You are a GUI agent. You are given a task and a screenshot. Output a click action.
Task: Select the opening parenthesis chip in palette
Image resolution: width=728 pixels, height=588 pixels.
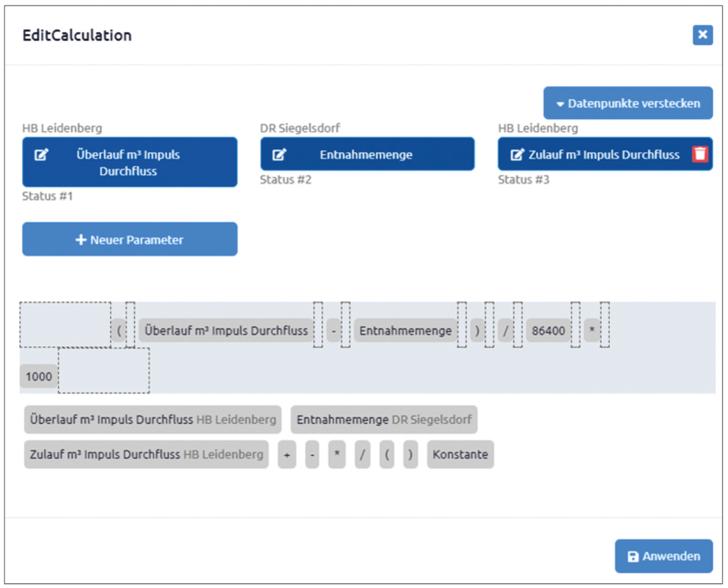[387, 455]
